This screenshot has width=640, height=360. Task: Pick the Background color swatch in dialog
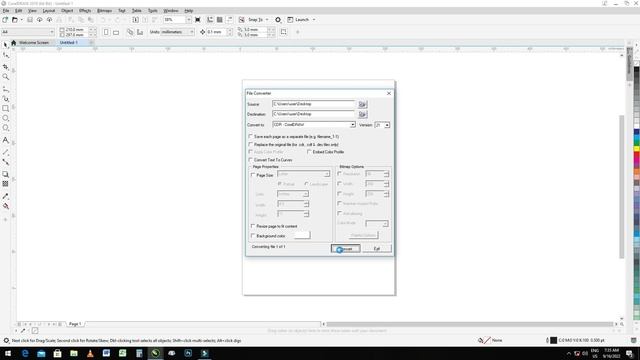tap(302, 235)
